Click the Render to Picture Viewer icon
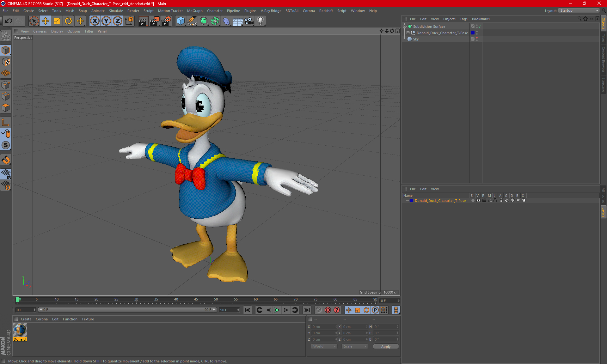Screen dimensions: 607x364 [155, 21]
